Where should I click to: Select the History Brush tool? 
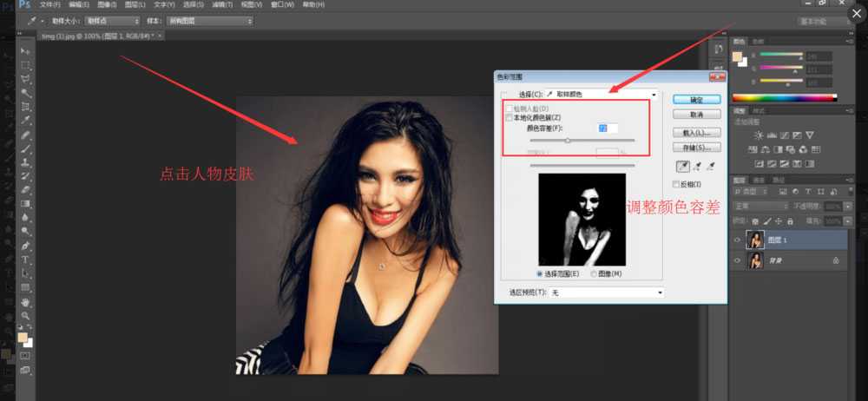26,177
